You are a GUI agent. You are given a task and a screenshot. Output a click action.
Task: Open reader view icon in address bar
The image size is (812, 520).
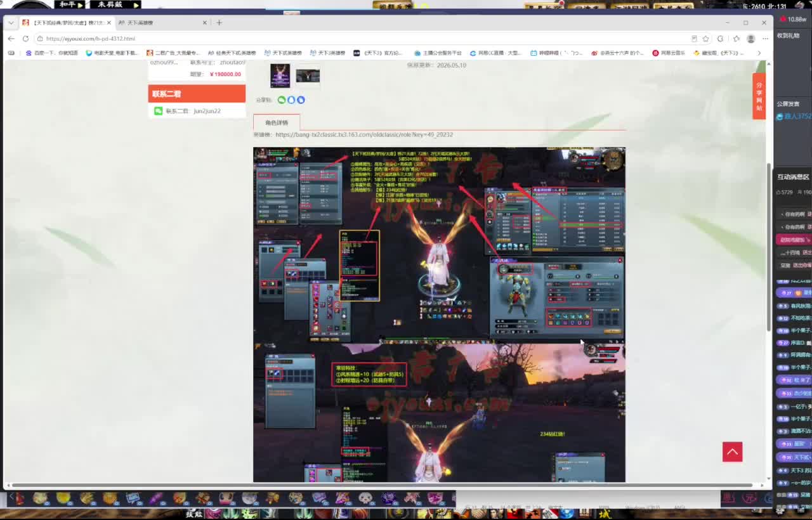pos(694,39)
